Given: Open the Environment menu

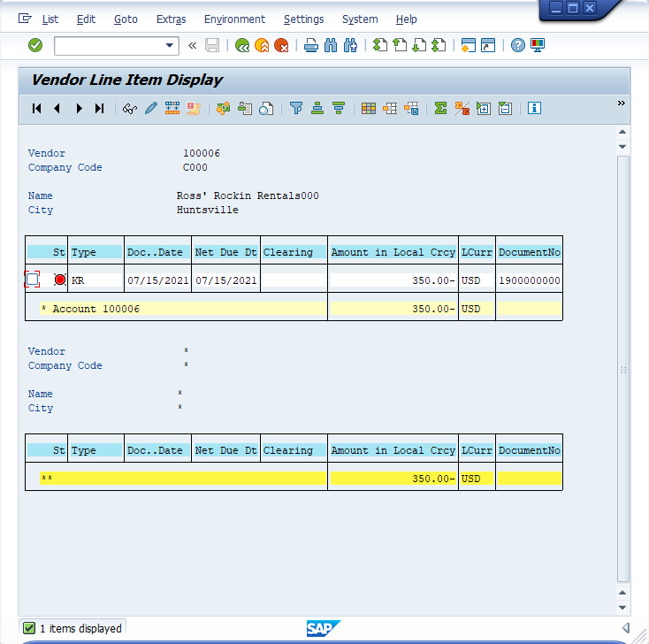Looking at the screenshot, I should tap(234, 19).
